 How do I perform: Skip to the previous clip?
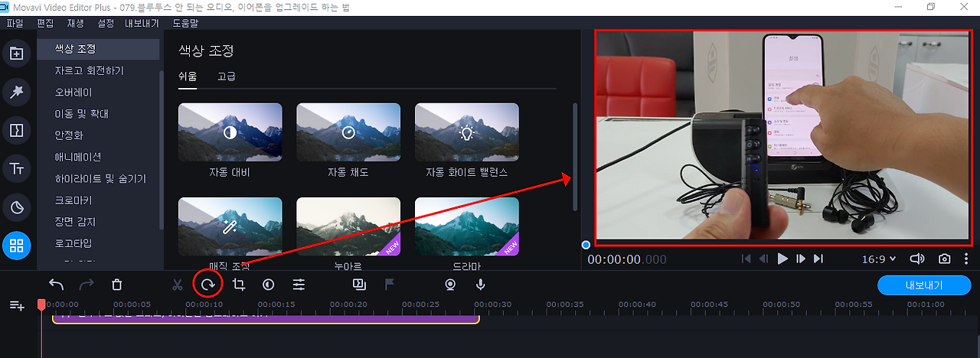pyautogui.click(x=746, y=259)
